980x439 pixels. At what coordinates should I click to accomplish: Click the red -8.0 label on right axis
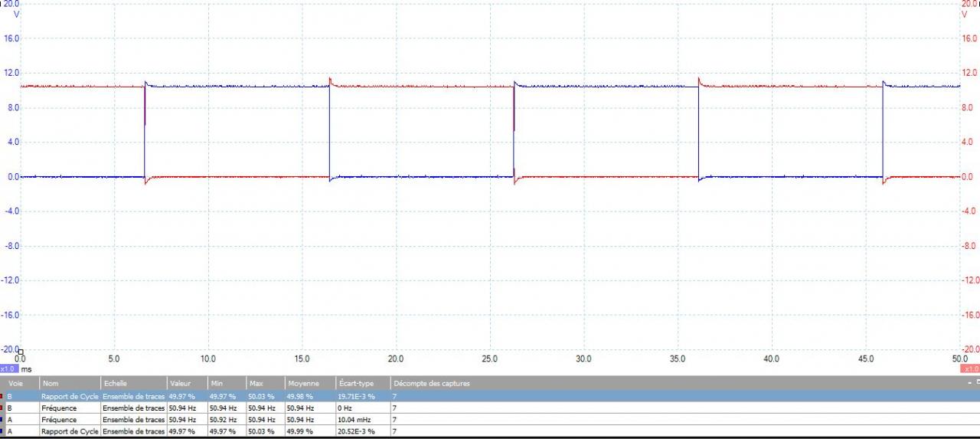click(969, 246)
